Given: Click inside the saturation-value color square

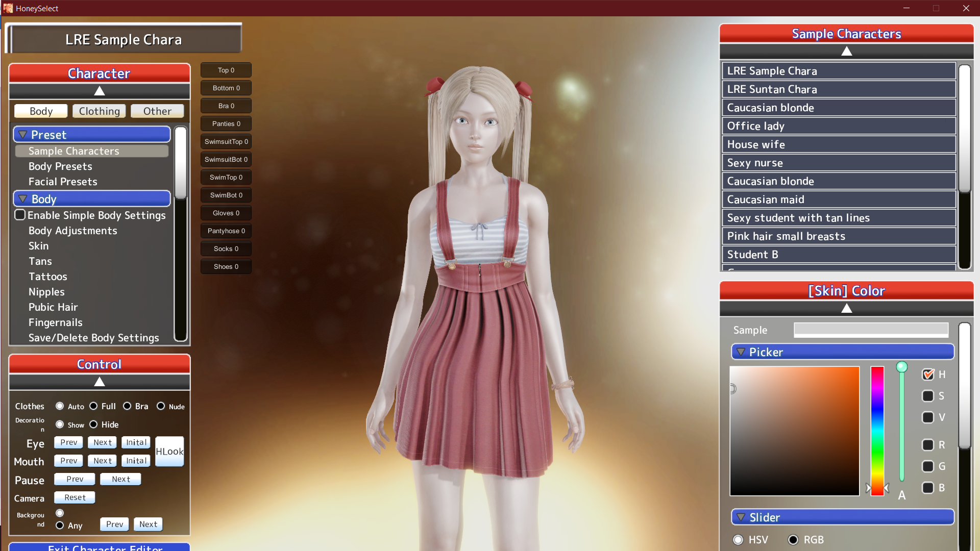Looking at the screenshot, I should point(794,431).
